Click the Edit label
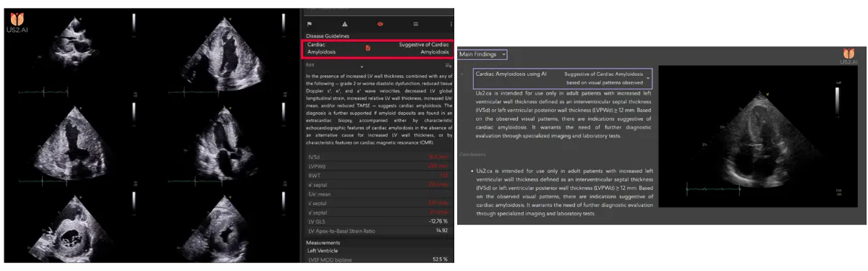868x271 pixels. [x=310, y=65]
